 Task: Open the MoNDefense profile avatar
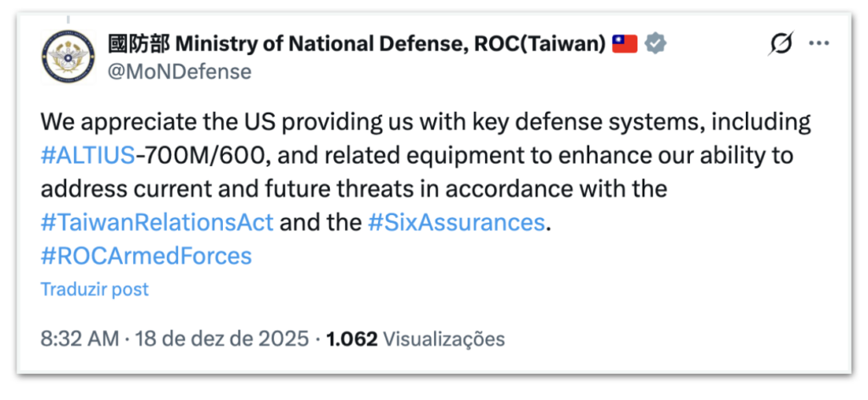point(66,56)
